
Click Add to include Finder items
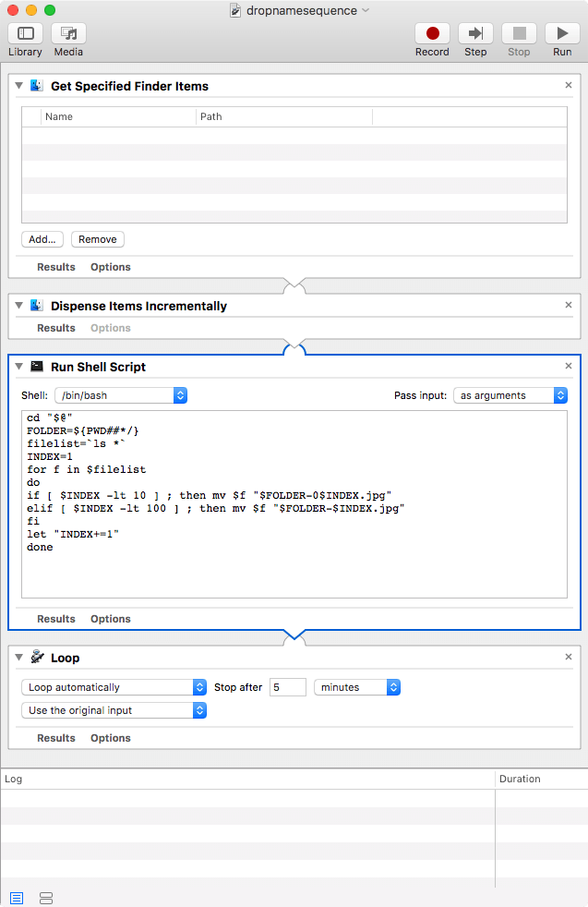click(42, 239)
